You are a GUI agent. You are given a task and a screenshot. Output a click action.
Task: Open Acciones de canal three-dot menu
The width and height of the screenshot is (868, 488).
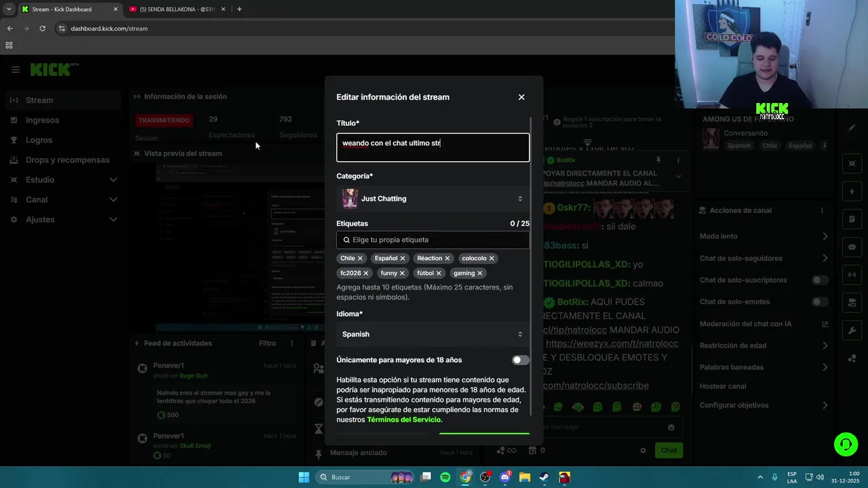tap(823, 211)
